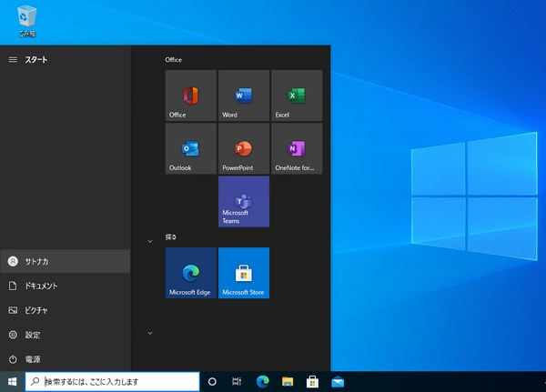Click the lower chevron below the tile groups
546x392 pixels.
click(x=150, y=333)
